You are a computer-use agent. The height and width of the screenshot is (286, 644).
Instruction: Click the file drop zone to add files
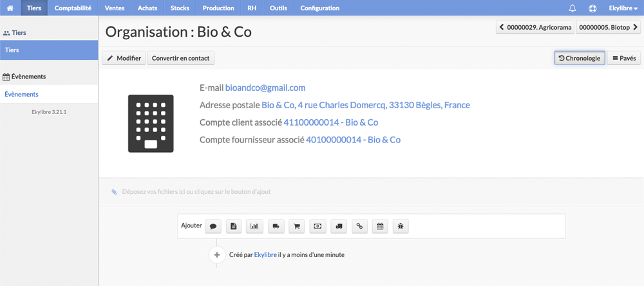pyautogui.click(x=372, y=191)
